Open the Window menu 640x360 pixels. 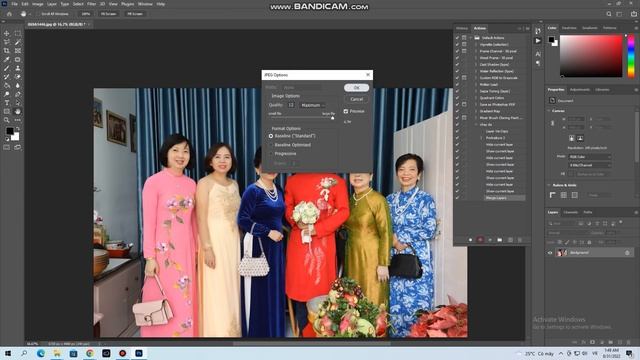pyautogui.click(x=145, y=4)
